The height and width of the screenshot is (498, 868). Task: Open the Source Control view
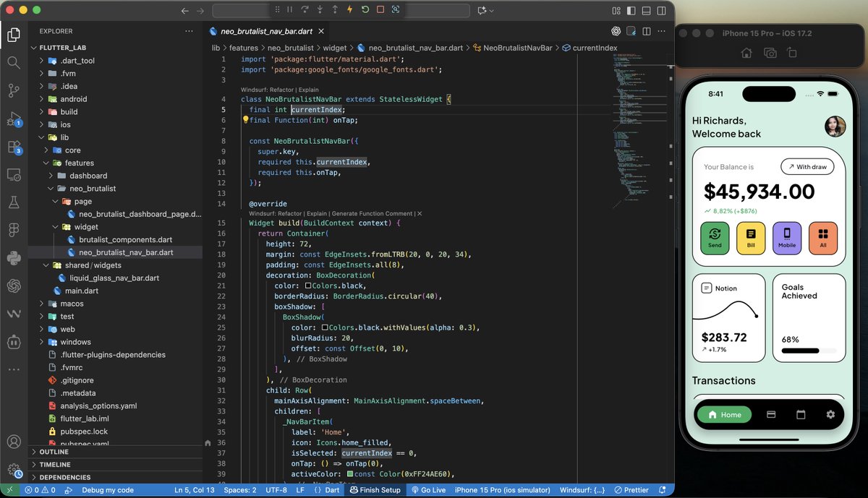click(x=14, y=90)
